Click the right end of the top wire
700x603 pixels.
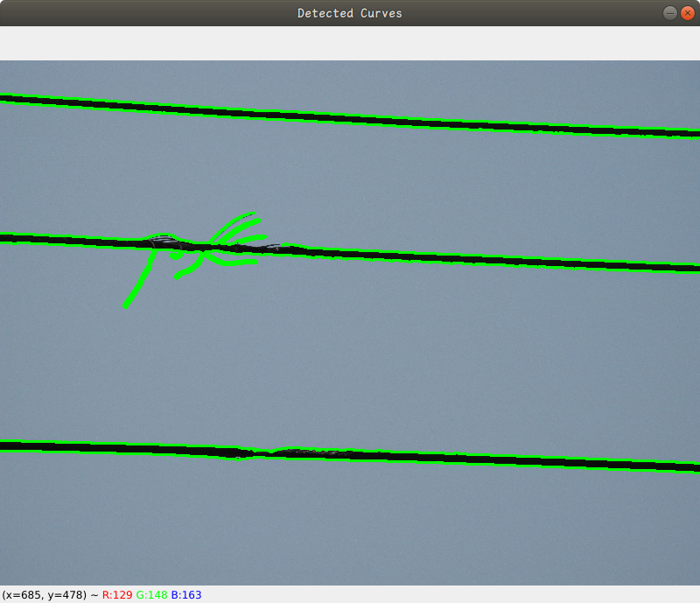[x=694, y=134]
